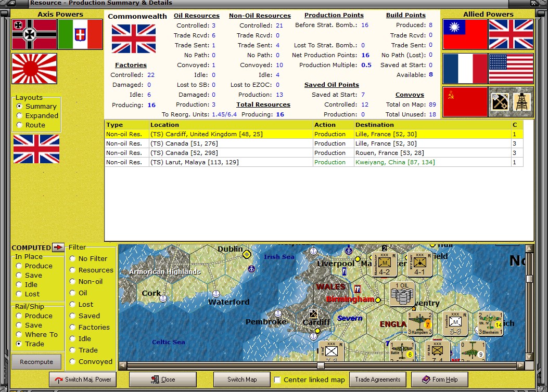Select the United States flag
Viewport: 548px width, 392px height.
coord(511,69)
